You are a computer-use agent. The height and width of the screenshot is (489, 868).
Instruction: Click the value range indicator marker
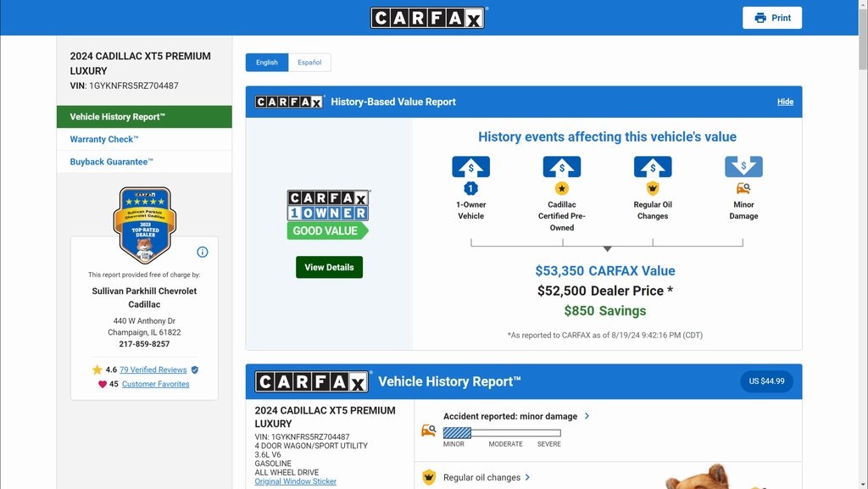coord(607,249)
